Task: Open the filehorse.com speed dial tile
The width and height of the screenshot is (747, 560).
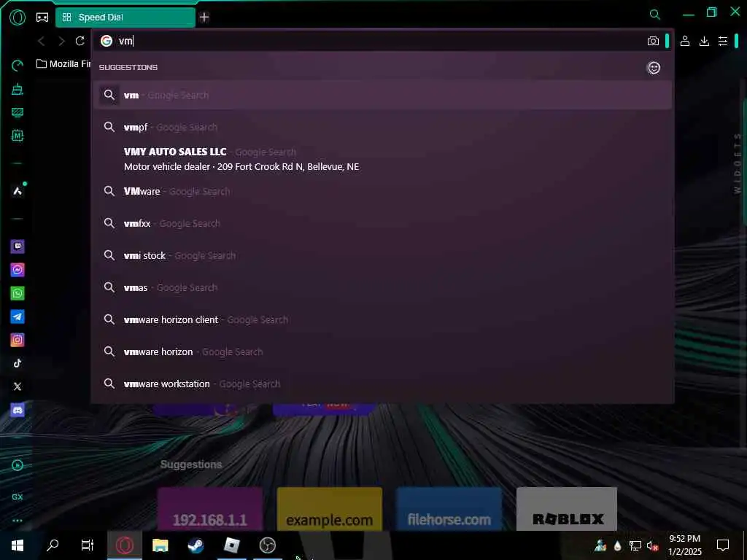Action: 449,508
